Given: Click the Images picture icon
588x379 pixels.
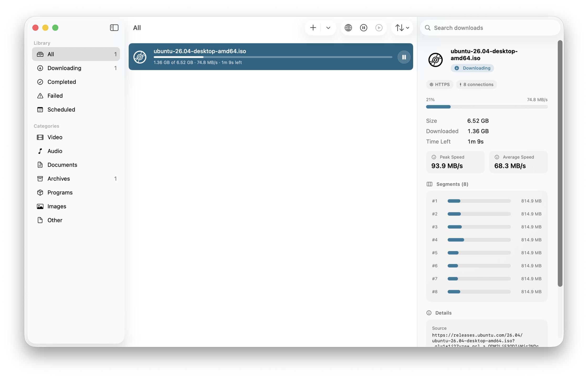Looking at the screenshot, I should tap(40, 206).
